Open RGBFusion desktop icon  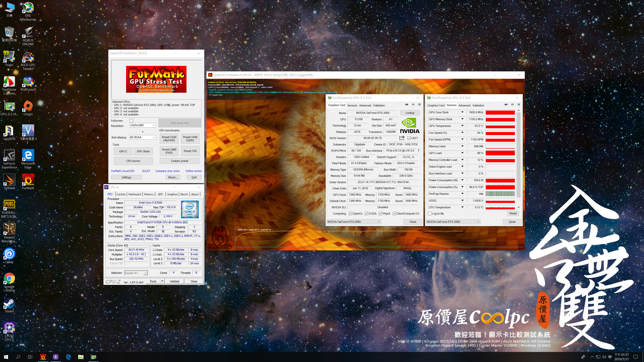tap(28, 84)
